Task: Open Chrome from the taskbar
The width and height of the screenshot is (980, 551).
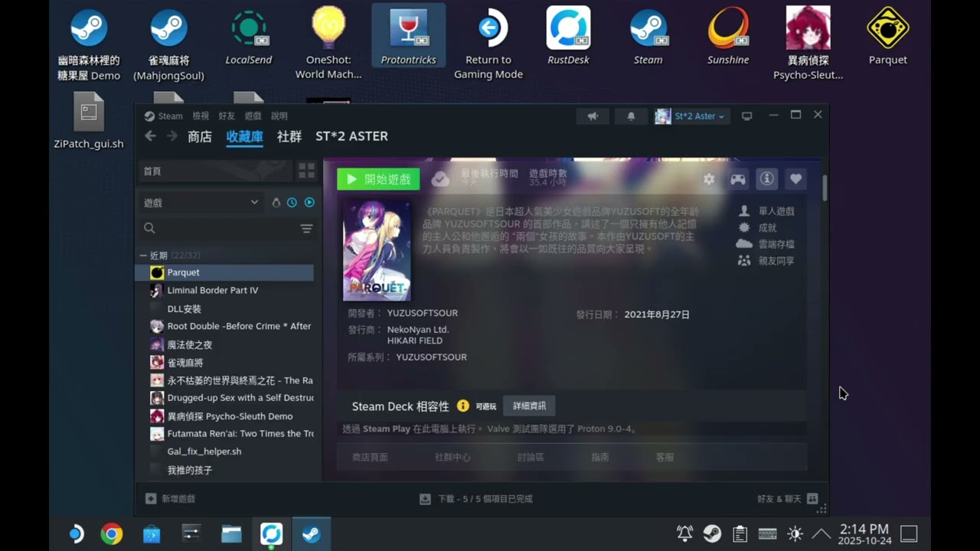Action: tap(112, 533)
